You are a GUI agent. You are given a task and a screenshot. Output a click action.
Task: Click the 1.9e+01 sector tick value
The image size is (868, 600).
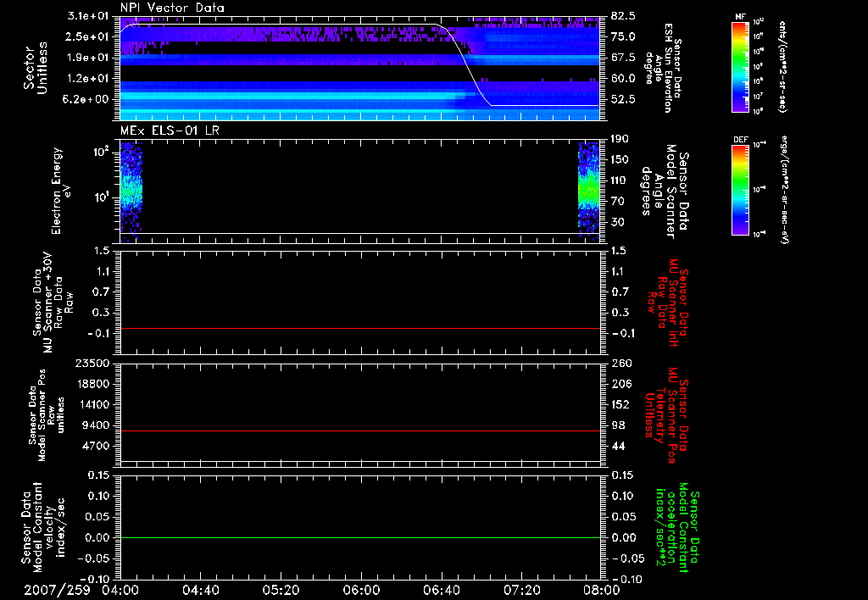point(88,58)
